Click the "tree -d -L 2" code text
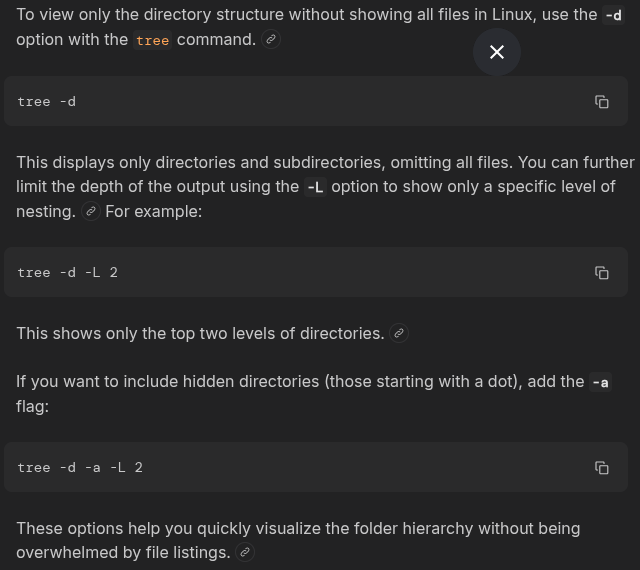 (x=68, y=273)
